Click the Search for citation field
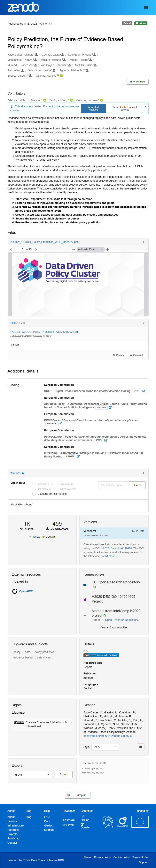The height and width of the screenshot is (868, 156). tap(113, 485)
